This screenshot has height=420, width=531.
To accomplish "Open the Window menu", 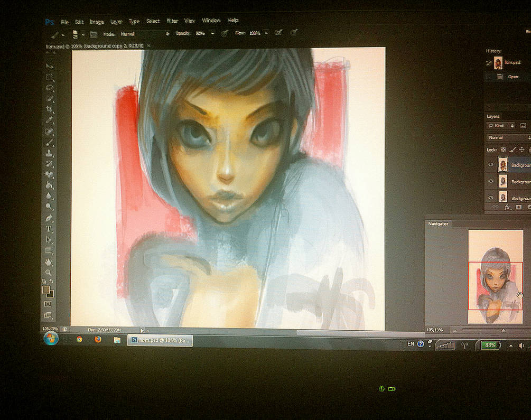I will click(211, 20).
